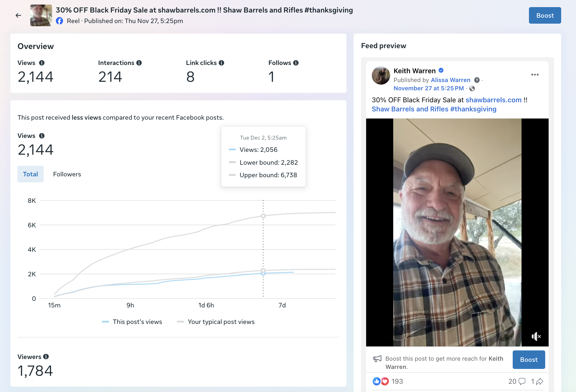Viewport: 576px width, 392px height.
Task: Click the back arrow icon
Action: point(19,15)
